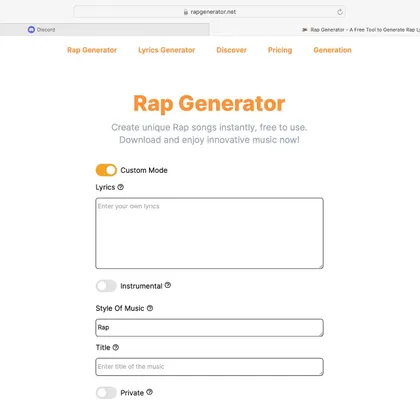
Task: Go to the Discover page
Action: [x=231, y=50]
